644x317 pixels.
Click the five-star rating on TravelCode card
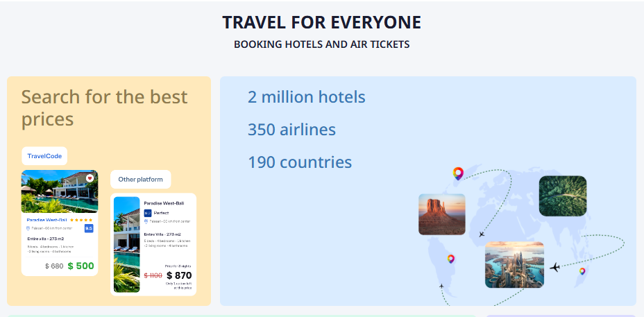[81, 220]
